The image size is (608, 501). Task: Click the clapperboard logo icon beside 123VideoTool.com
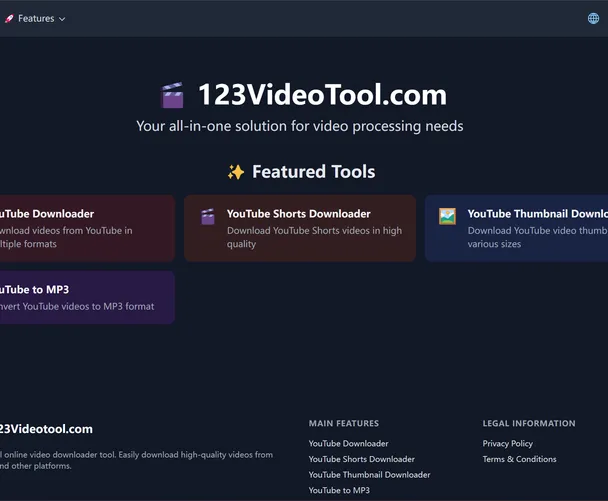click(x=172, y=95)
